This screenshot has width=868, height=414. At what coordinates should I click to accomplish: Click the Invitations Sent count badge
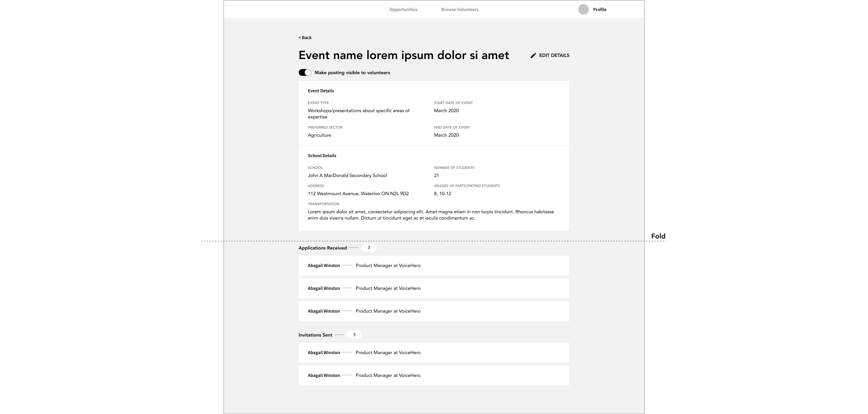point(354,335)
